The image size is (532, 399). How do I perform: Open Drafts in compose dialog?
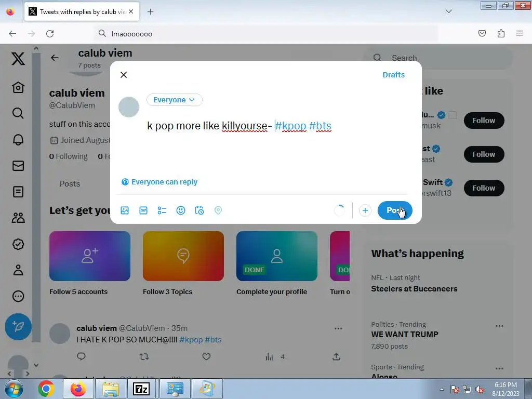click(x=394, y=75)
